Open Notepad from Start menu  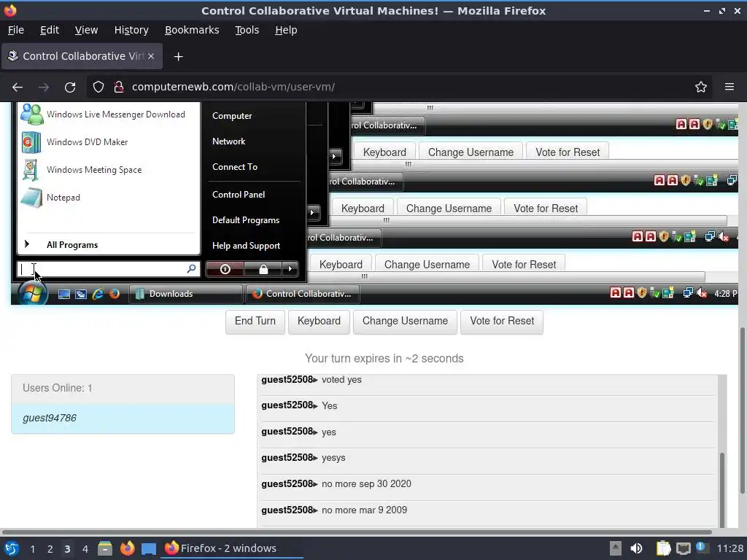pyautogui.click(x=109, y=197)
